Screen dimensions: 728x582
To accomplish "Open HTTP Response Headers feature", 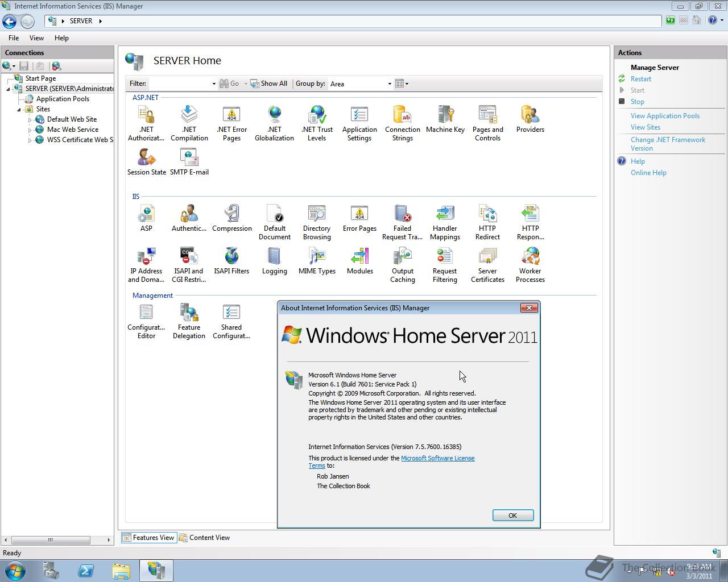I will coord(530,222).
